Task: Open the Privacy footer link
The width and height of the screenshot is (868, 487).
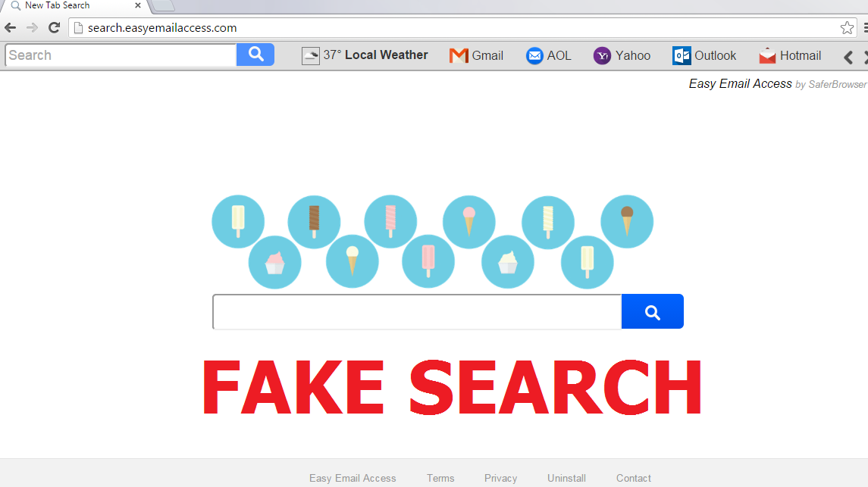Action: [500, 478]
